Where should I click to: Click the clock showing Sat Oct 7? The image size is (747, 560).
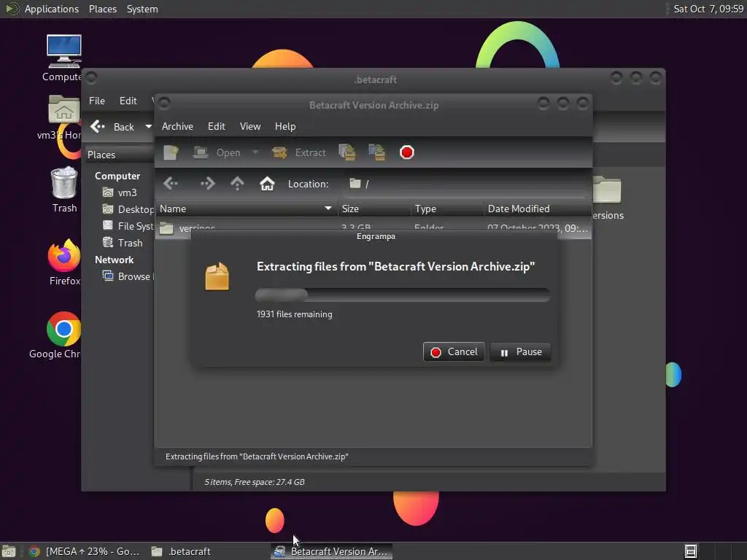coord(708,9)
